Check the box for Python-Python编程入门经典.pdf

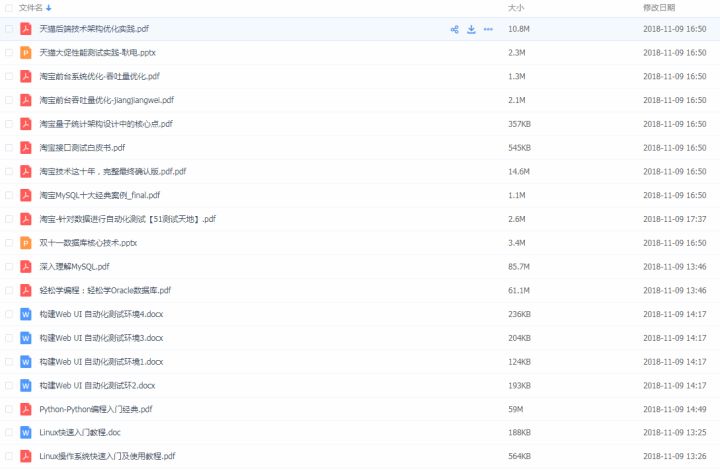(x=9, y=409)
